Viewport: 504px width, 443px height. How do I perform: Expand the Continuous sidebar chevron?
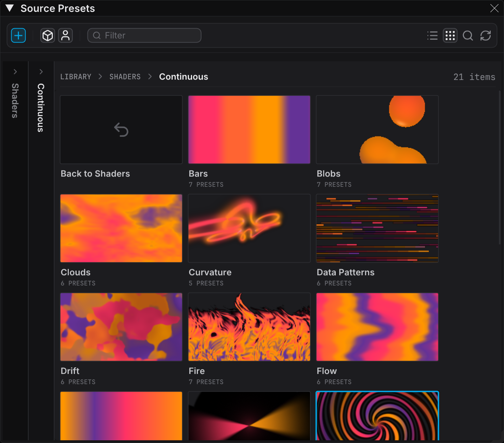(41, 71)
